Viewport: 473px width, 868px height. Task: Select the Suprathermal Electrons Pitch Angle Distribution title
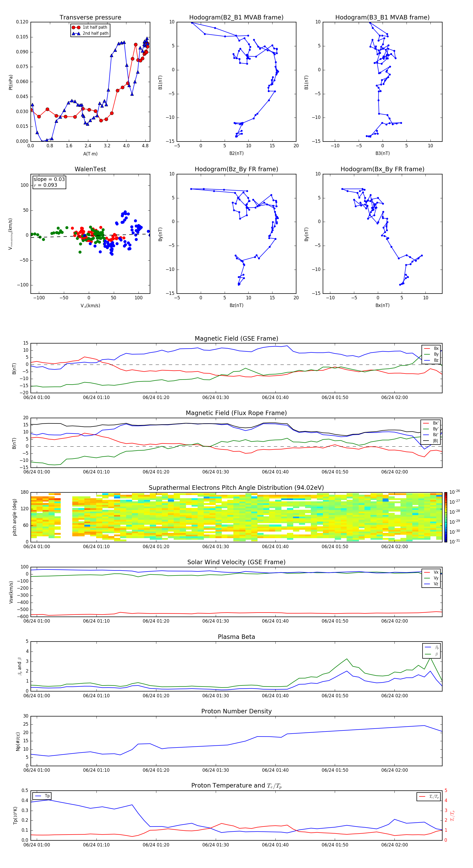tap(236, 488)
